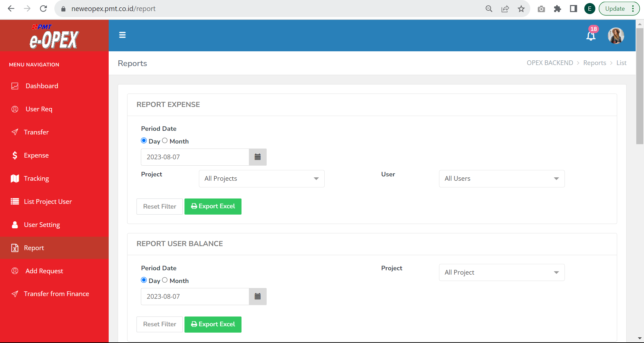Click the Expense dollar icon
This screenshot has height=343, width=644.
[15, 155]
